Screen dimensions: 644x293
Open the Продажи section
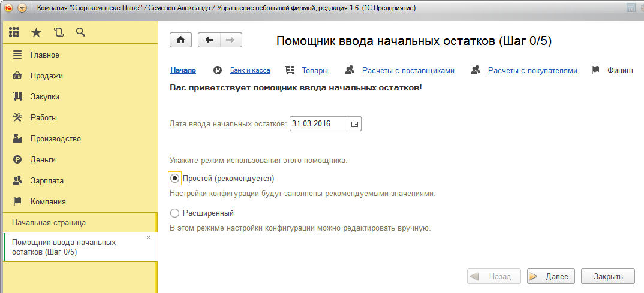click(x=80, y=76)
